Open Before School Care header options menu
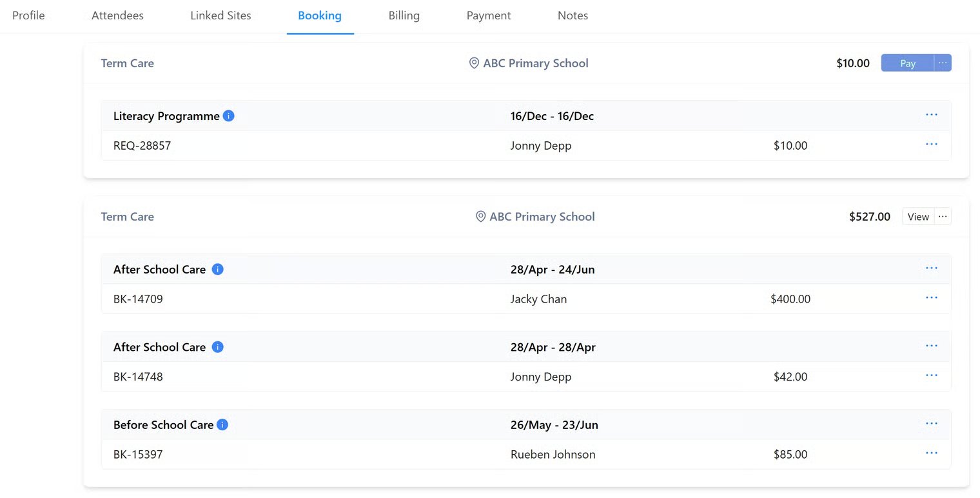Screen dimensions: 980x498 coord(931,424)
